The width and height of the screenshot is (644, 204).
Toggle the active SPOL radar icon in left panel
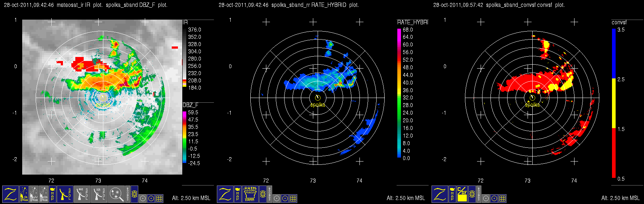tap(65, 194)
